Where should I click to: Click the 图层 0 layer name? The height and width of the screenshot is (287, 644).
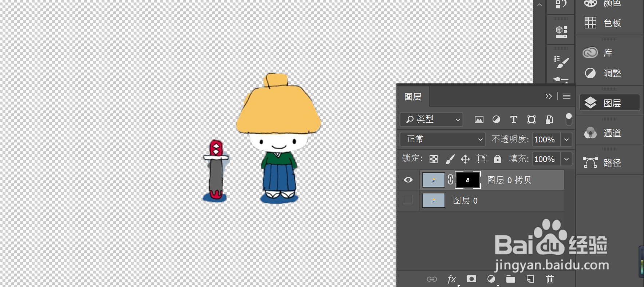[465, 200]
